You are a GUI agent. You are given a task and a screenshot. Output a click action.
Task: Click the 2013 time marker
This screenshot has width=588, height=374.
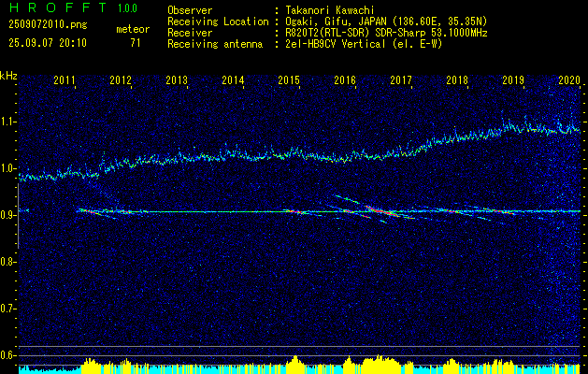point(177,79)
